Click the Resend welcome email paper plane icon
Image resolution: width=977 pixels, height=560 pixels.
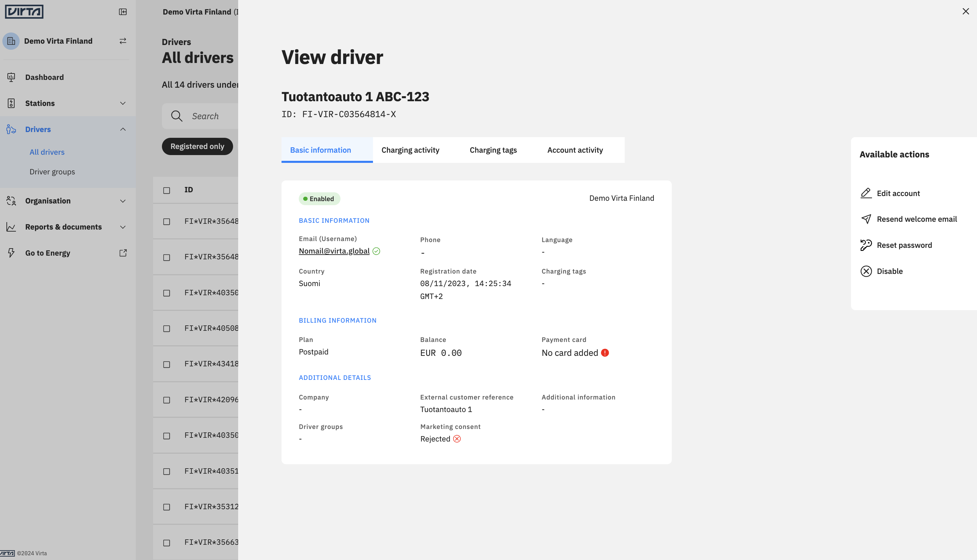tap(866, 219)
